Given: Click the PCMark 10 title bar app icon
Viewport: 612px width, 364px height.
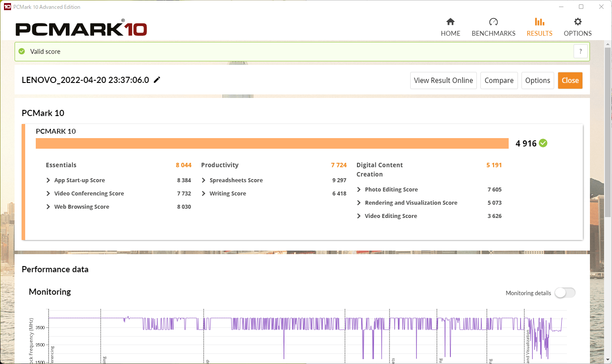Looking at the screenshot, I should point(7,7).
